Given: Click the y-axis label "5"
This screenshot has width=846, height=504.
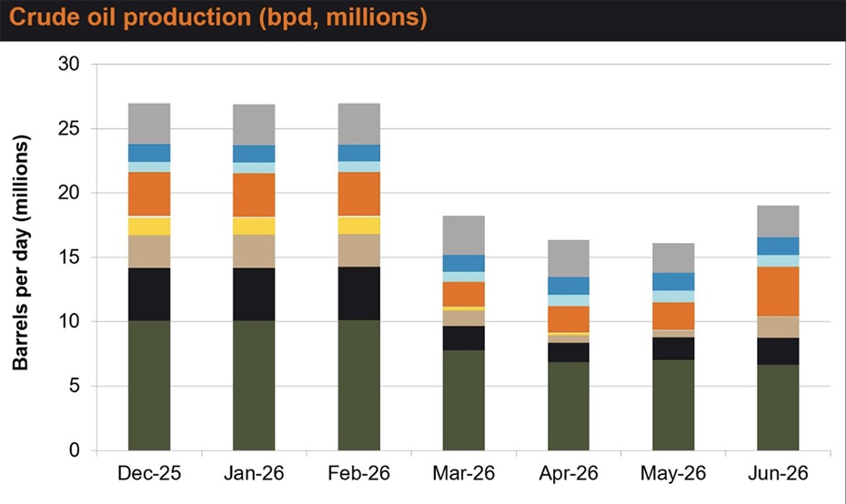Looking at the screenshot, I should tap(74, 386).
